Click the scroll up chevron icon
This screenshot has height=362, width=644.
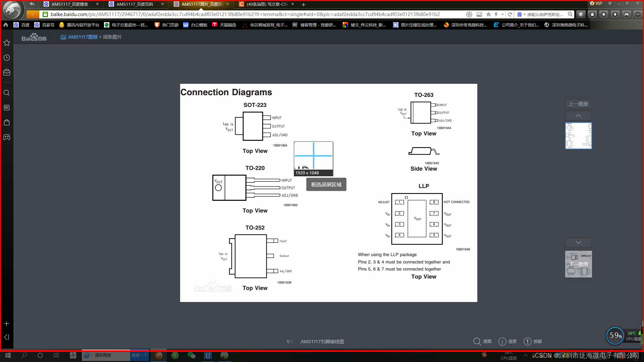click(x=578, y=115)
